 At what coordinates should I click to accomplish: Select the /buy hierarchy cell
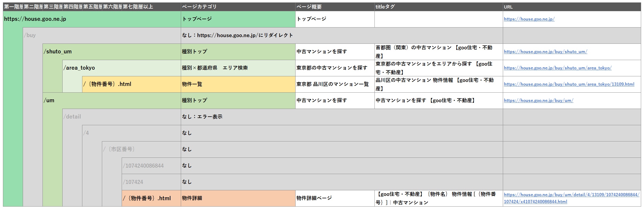tap(102, 35)
